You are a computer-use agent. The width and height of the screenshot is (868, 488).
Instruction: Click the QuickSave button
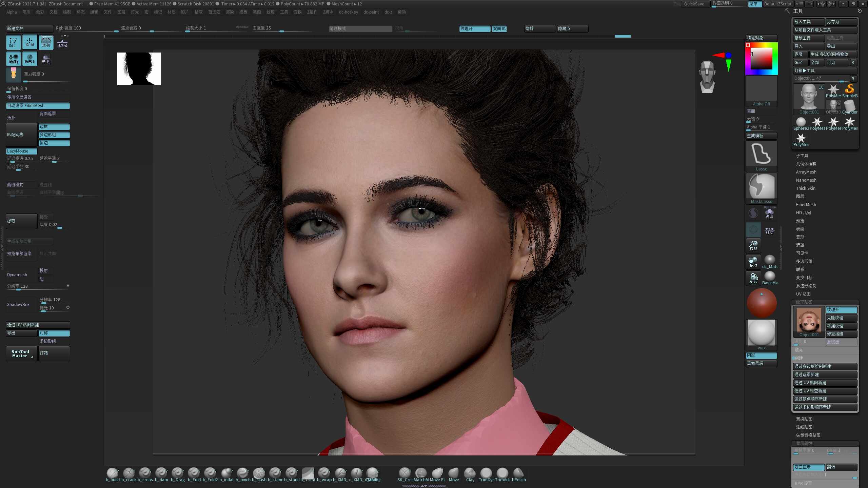tap(694, 4)
